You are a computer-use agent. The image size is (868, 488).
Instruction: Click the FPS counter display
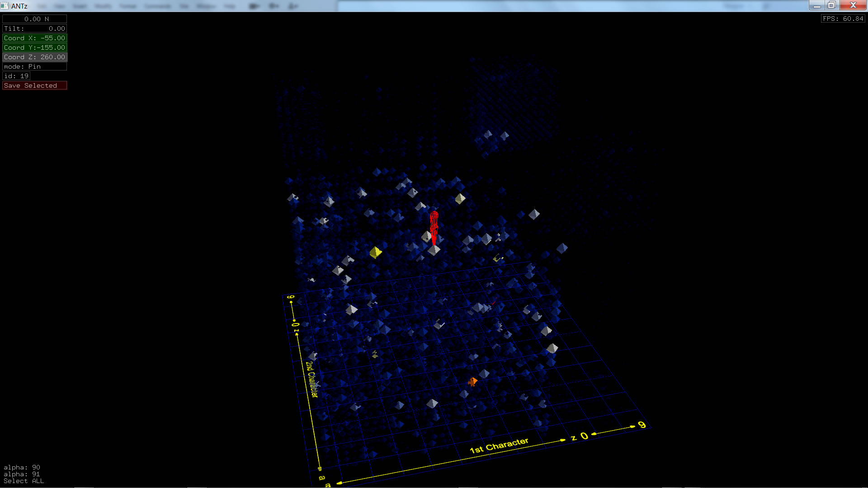pos(843,19)
